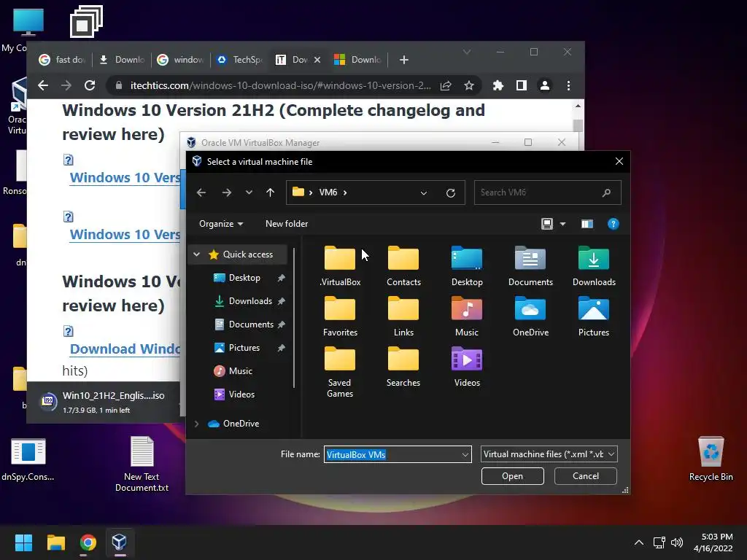The image size is (747, 560).
Task: Switch to the 'window' Google tab
Action: tap(181, 60)
